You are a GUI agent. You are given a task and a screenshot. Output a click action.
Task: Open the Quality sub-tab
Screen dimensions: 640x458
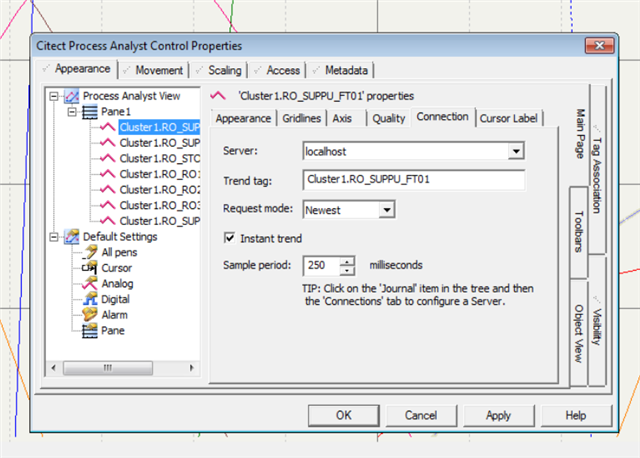389,118
